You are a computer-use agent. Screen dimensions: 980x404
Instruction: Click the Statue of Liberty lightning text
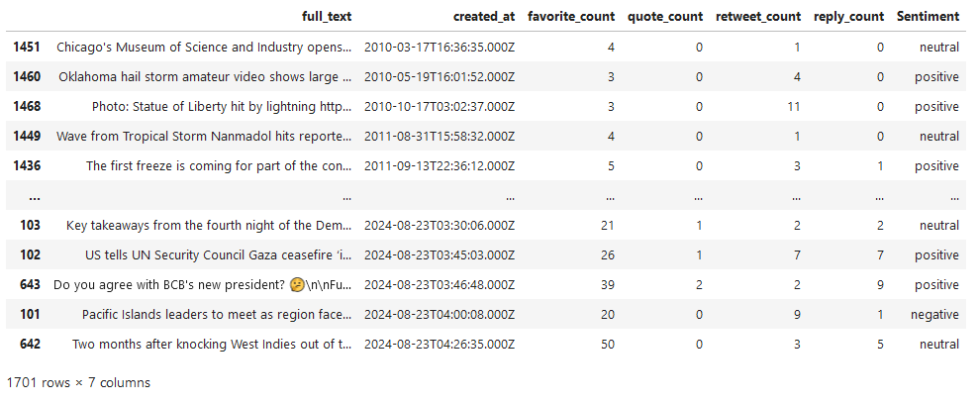222,106
